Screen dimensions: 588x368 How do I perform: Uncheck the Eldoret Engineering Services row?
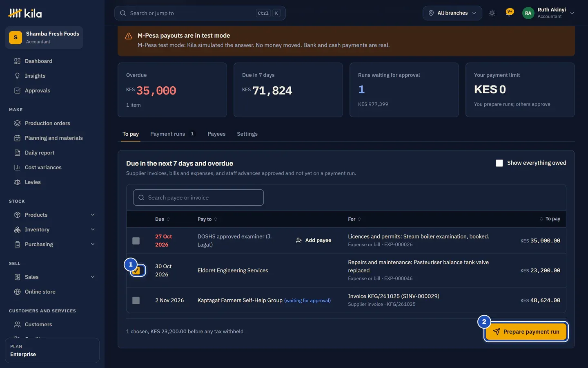(x=136, y=271)
